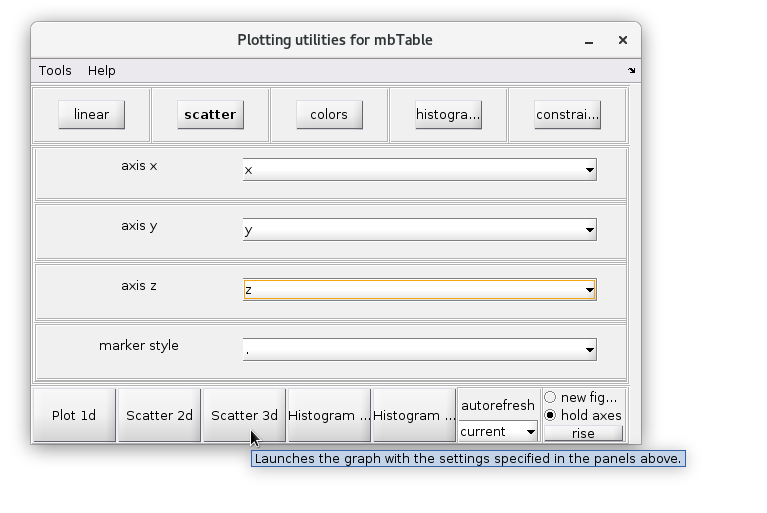767x513 pixels.
Task: Switch to the linear panel
Action: [x=91, y=115]
